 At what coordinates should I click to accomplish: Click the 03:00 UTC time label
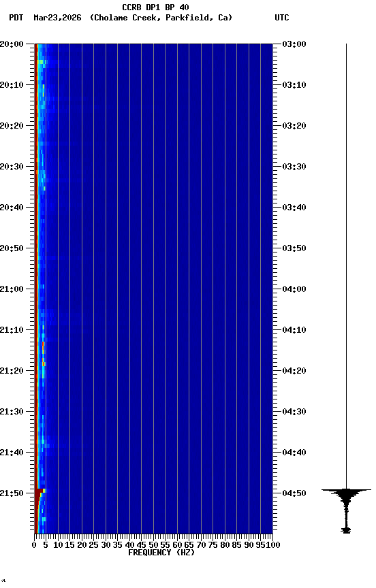pos(294,44)
